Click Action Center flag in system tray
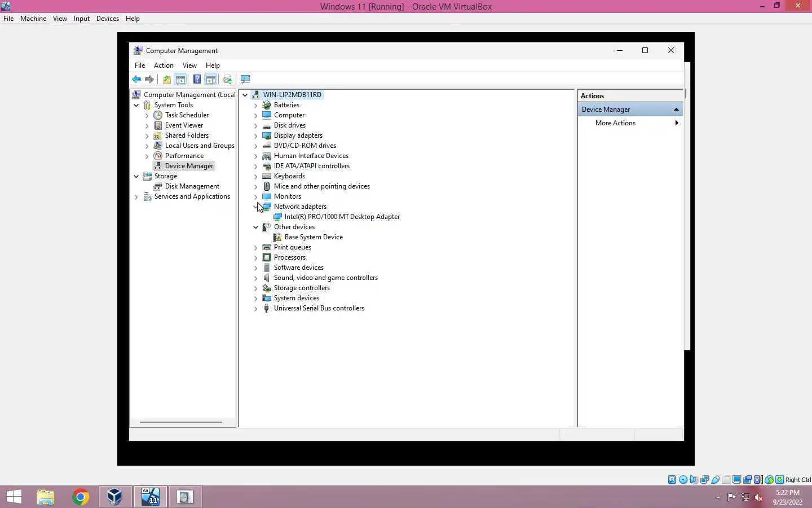The width and height of the screenshot is (812, 508). (731, 497)
